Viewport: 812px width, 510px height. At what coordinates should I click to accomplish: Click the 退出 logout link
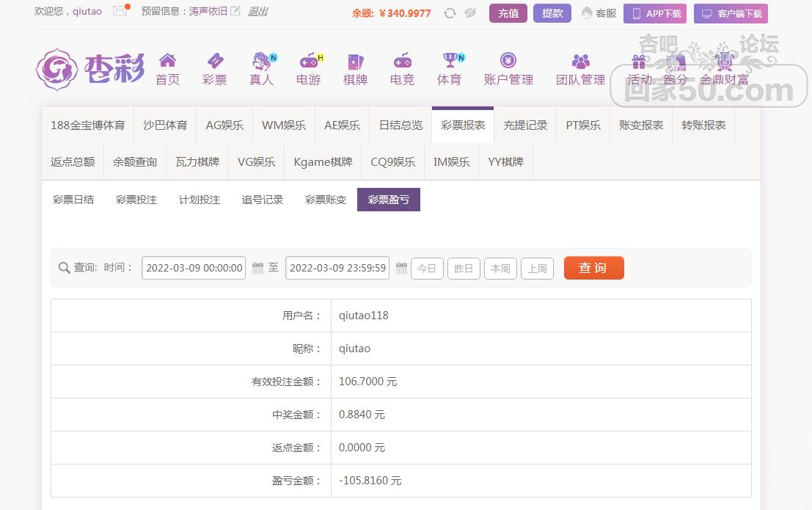pos(257,12)
